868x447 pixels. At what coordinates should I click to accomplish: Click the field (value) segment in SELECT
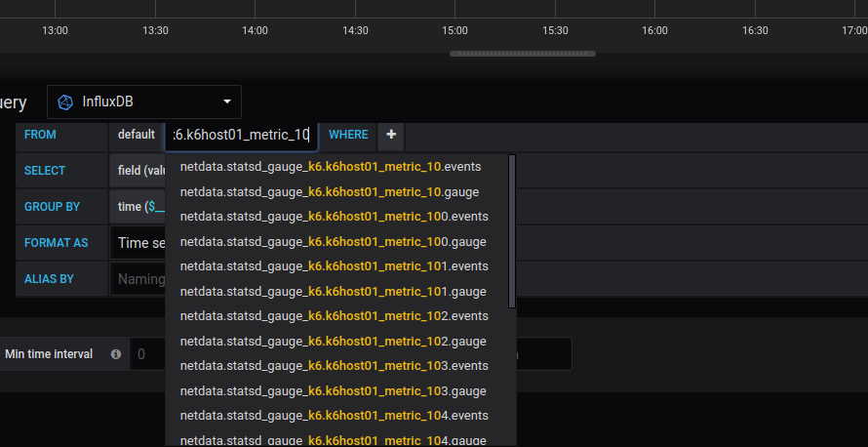coord(138,171)
